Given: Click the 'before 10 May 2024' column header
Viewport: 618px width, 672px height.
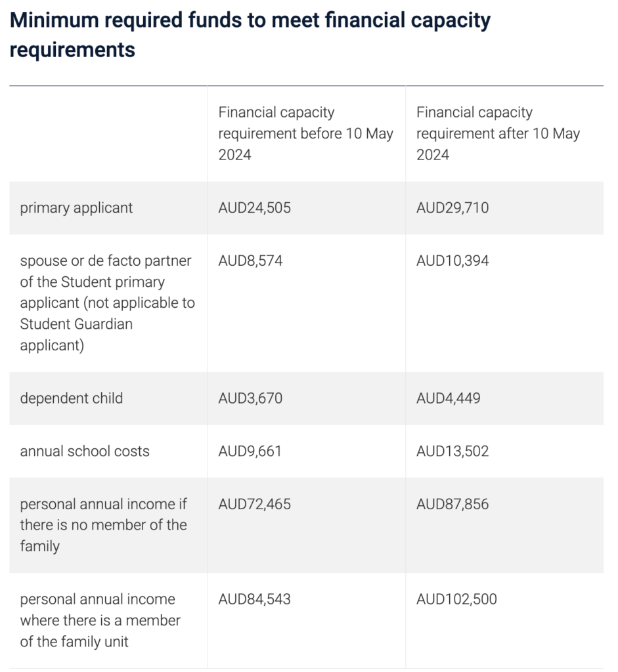Looking at the screenshot, I should 305,134.
